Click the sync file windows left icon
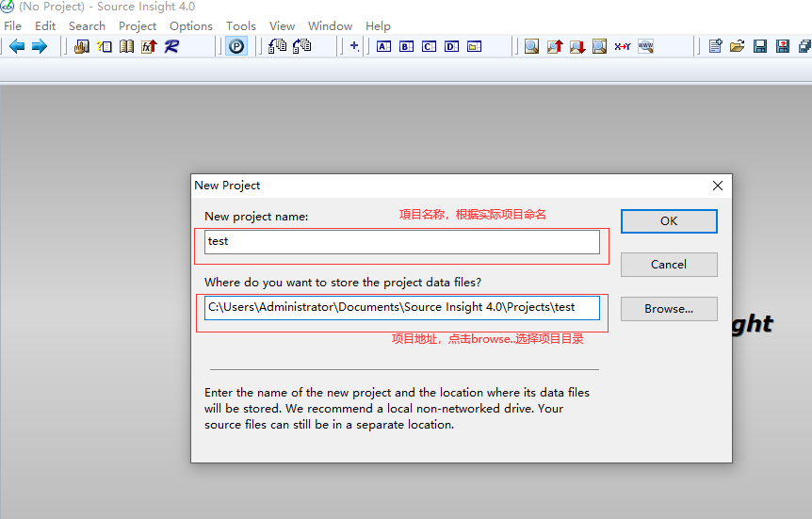Screen dimensions: 812x519 [277, 46]
